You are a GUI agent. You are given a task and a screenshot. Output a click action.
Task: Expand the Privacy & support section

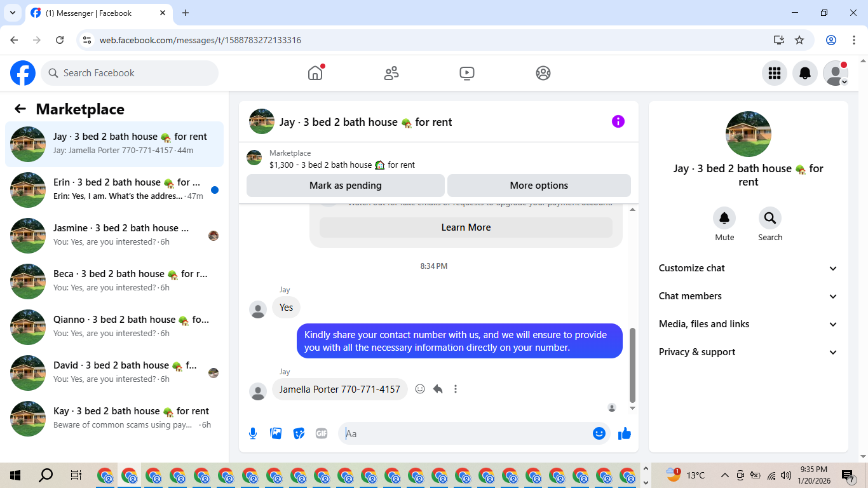[749, 352]
